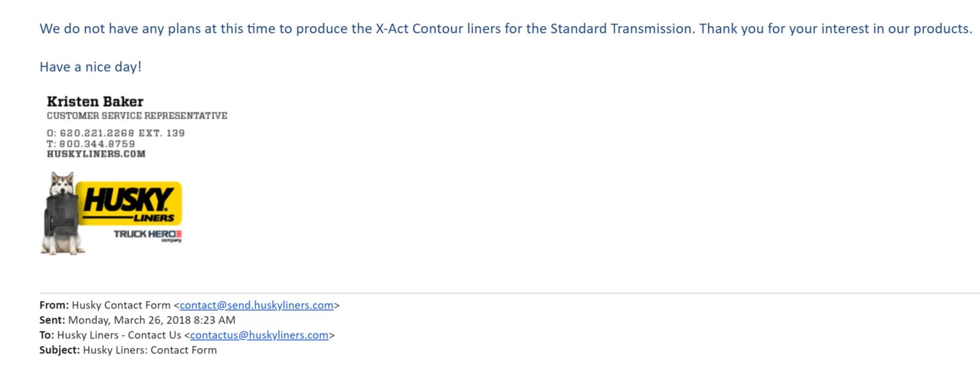The height and width of the screenshot is (369, 980).
Task: Click the Husky Liners logo image
Action: 111,213
